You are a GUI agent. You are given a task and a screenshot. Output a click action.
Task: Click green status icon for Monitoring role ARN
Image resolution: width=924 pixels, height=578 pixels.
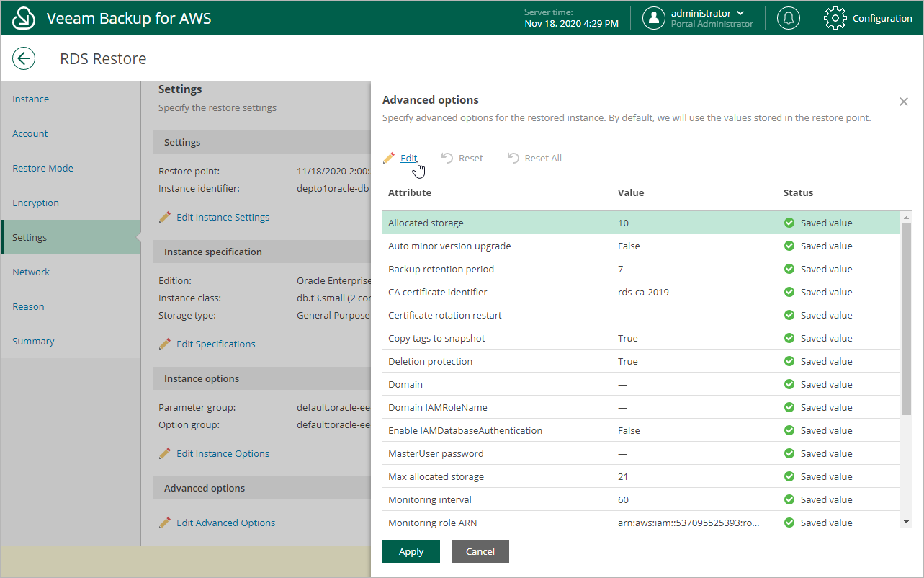click(x=789, y=523)
